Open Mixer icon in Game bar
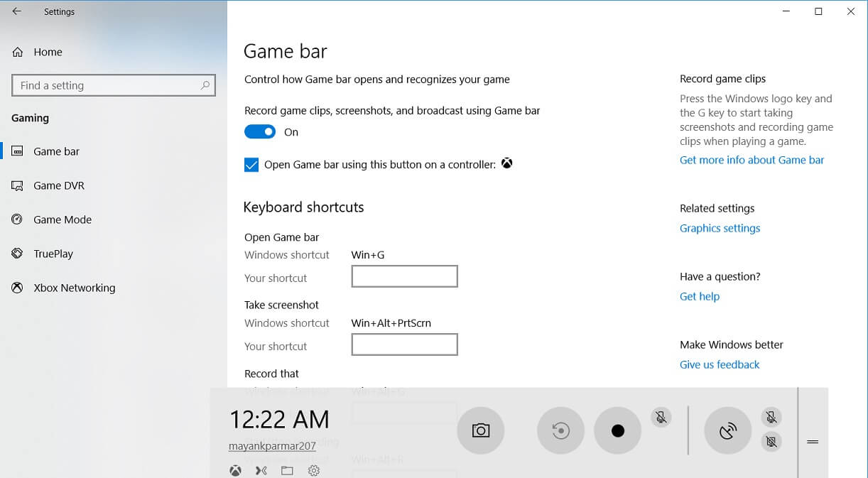 [x=261, y=470]
